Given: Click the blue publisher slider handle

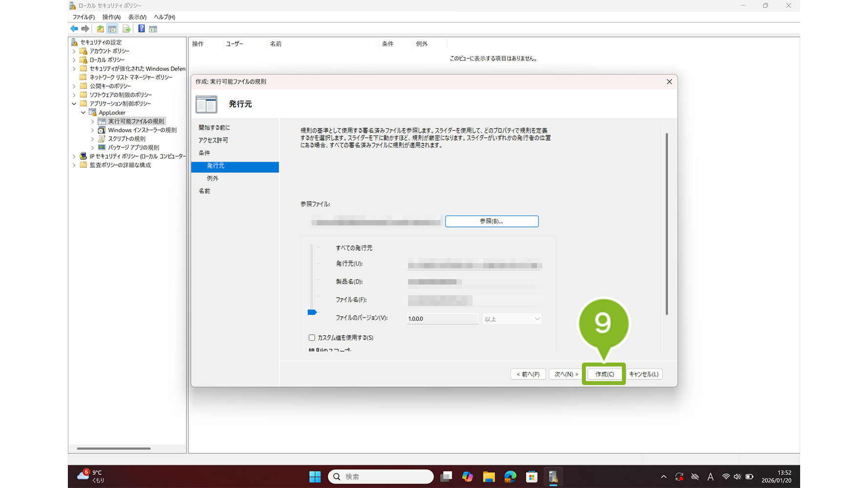Looking at the screenshot, I should click(312, 312).
